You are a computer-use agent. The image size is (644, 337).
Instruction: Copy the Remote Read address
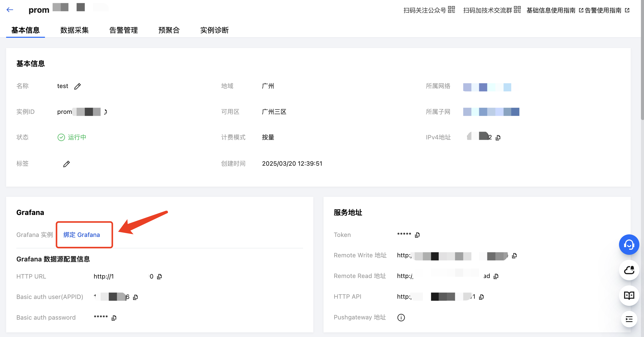tap(496, 276)
